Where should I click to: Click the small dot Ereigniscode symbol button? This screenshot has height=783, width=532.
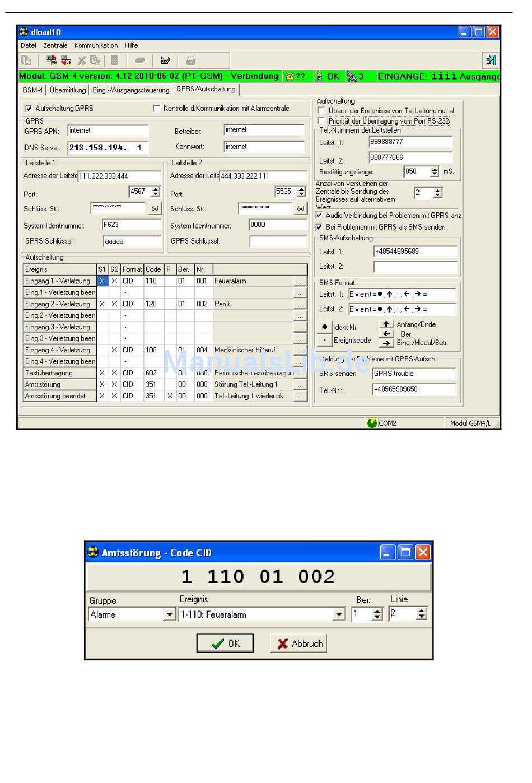pyautogui.click(x=324, y=340)
